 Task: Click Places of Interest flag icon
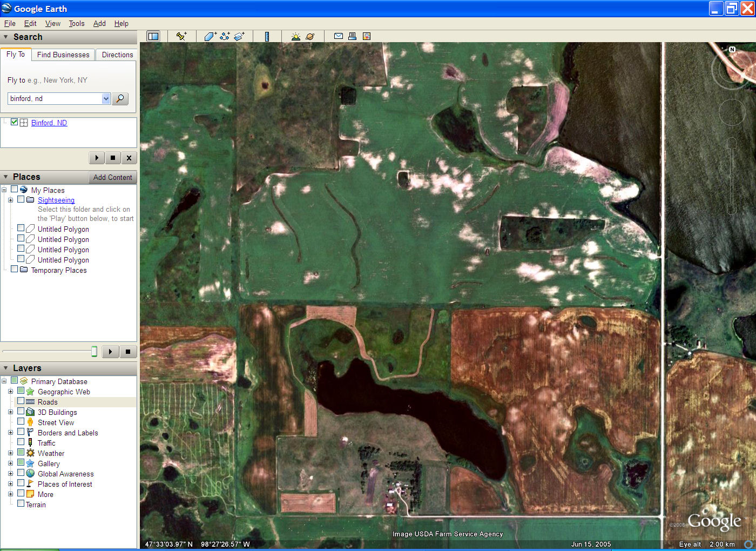pos(30,484)
